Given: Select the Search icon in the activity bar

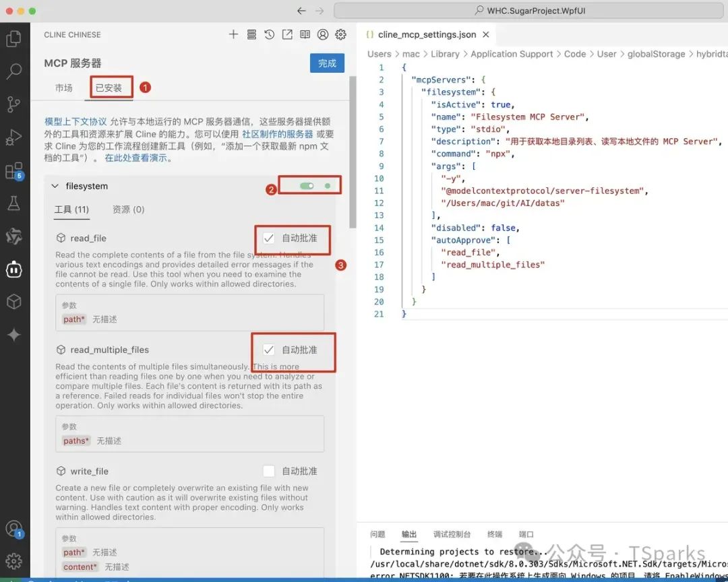Looking at the screenshot, I should pyautogui.click(x=15, y=71).
